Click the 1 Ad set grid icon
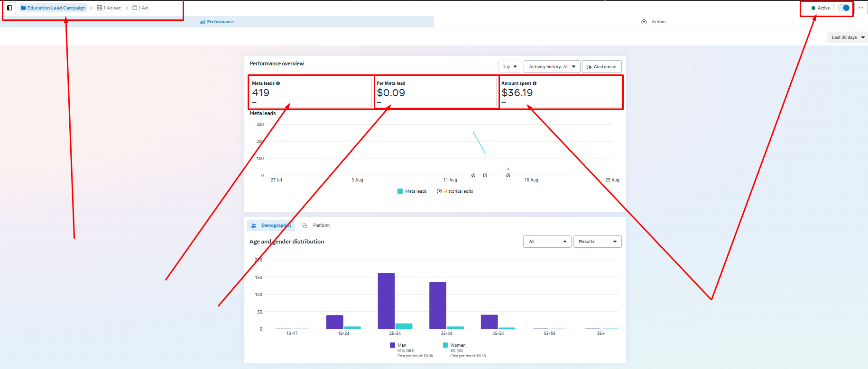Screen dimensions: 868x369 99,8
